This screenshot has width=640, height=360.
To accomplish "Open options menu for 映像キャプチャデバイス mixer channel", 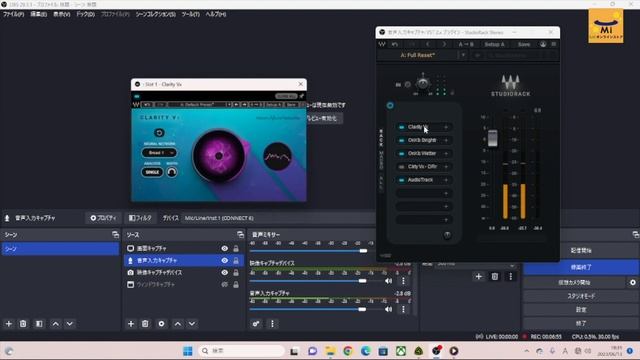I will click(x=403, y=281).
